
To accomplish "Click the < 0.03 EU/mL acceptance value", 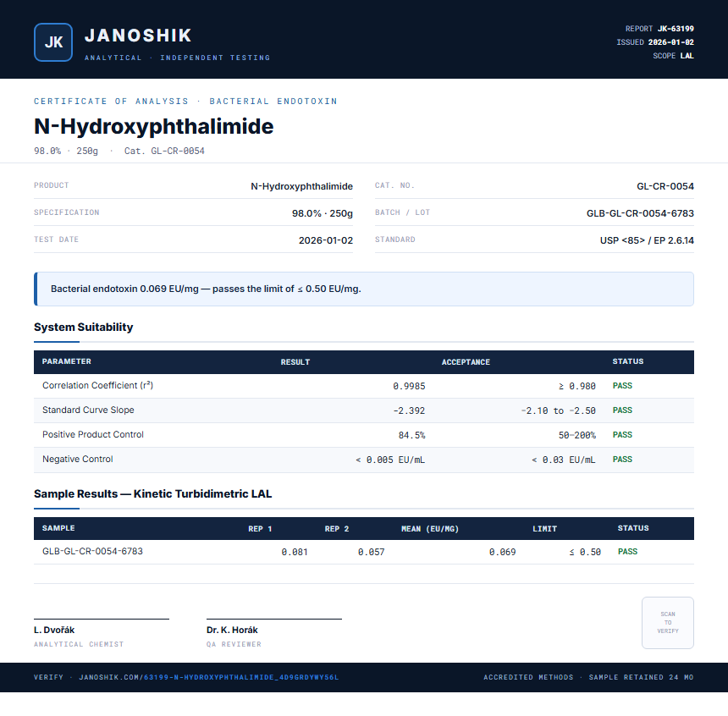I will [x=563, y=460].
